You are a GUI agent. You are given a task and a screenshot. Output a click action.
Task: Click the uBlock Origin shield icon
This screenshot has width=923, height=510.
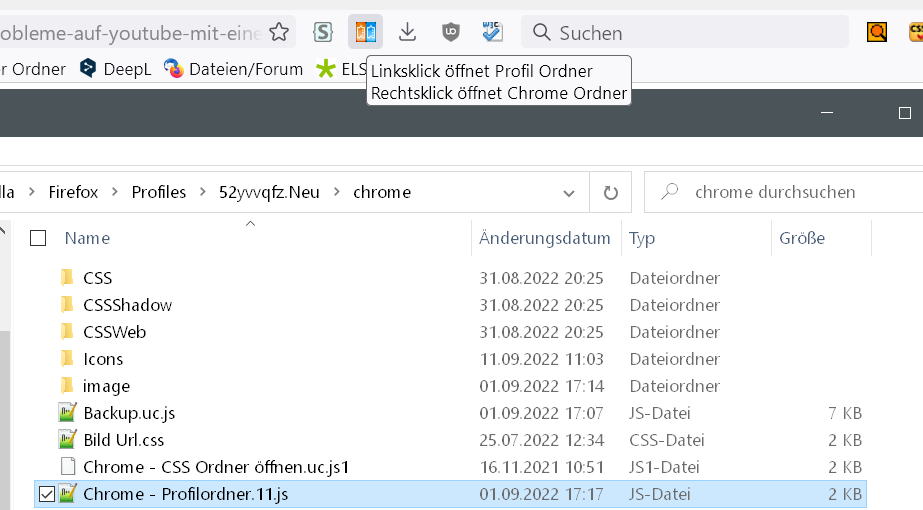[x=451, y=33]
